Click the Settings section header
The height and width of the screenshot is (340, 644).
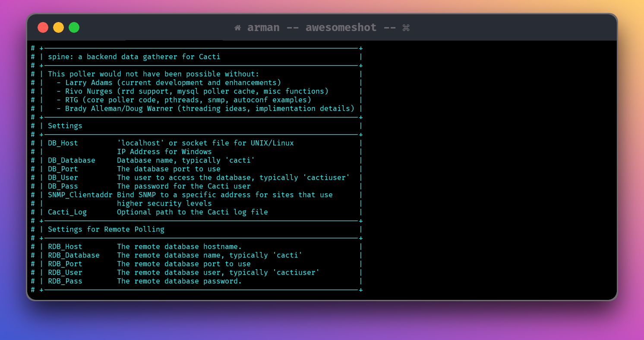click(65, 126)
